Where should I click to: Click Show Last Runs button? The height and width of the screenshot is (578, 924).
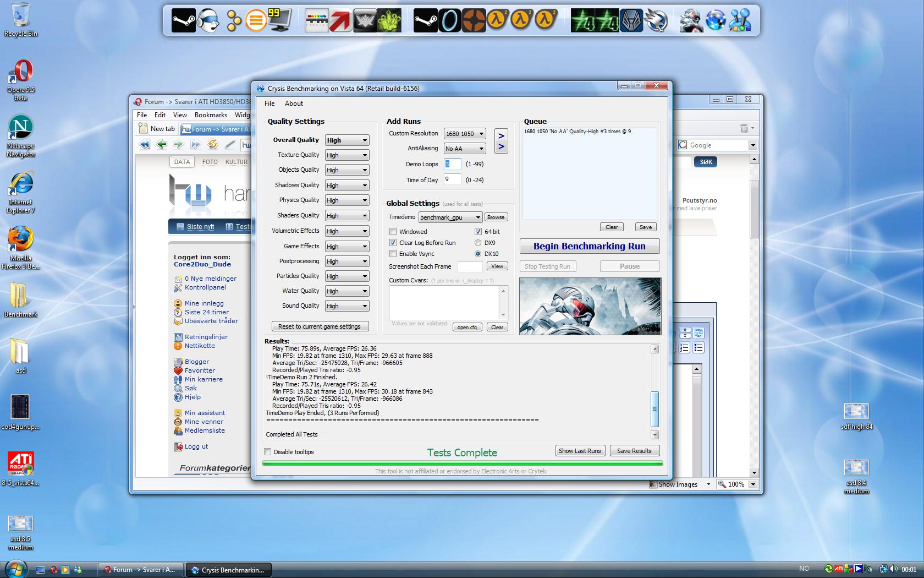coord(580,451)
